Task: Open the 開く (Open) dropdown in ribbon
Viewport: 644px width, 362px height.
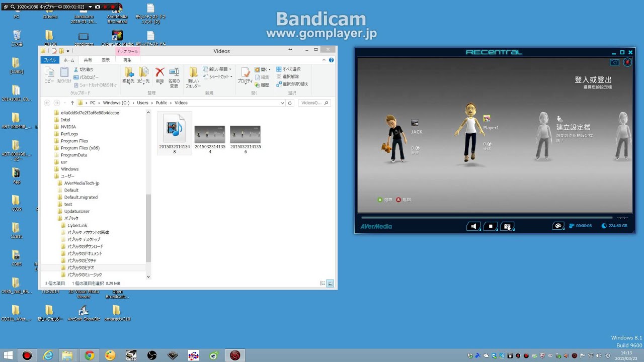Action: pyautogui.click(x=263, y=69)
